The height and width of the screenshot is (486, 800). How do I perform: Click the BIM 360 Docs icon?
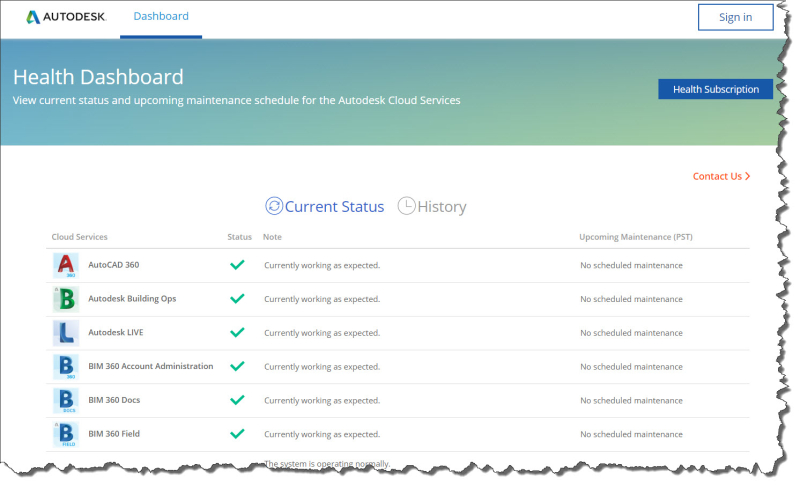coord(66,400)
